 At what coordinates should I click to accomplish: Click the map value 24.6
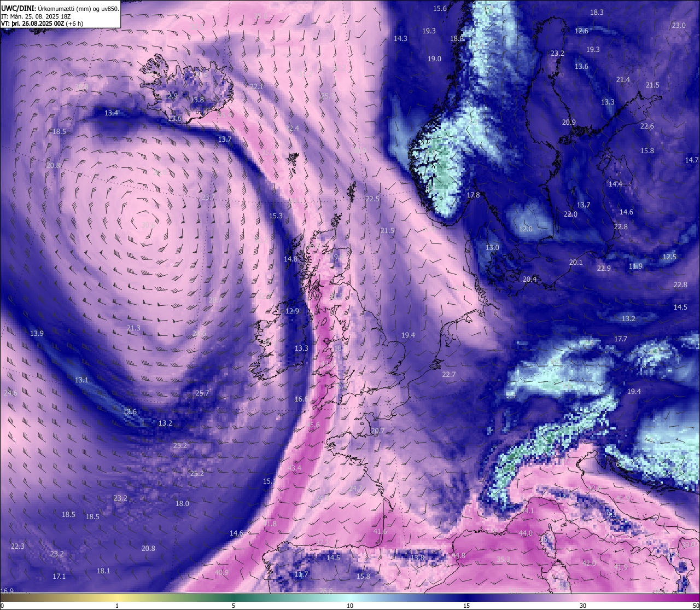pyautogui.click(x=10, y=393)
